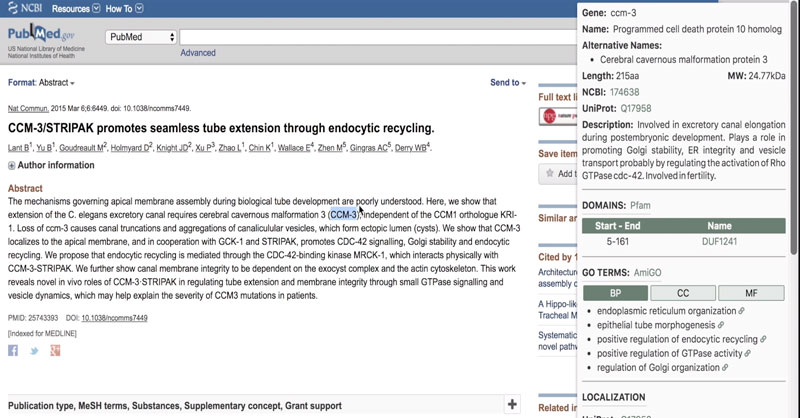
Task: Open the How To dropdown menu
Action: [x=124, y=8]
